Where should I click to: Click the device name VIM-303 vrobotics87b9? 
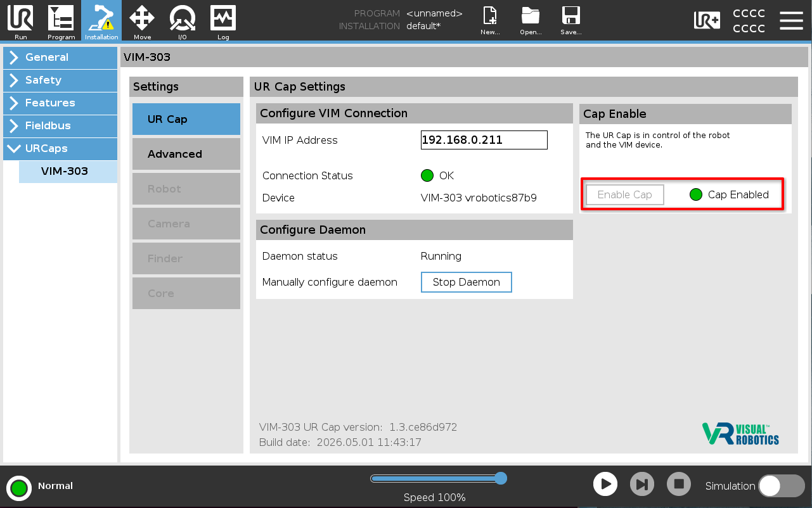tap(479, 198)
